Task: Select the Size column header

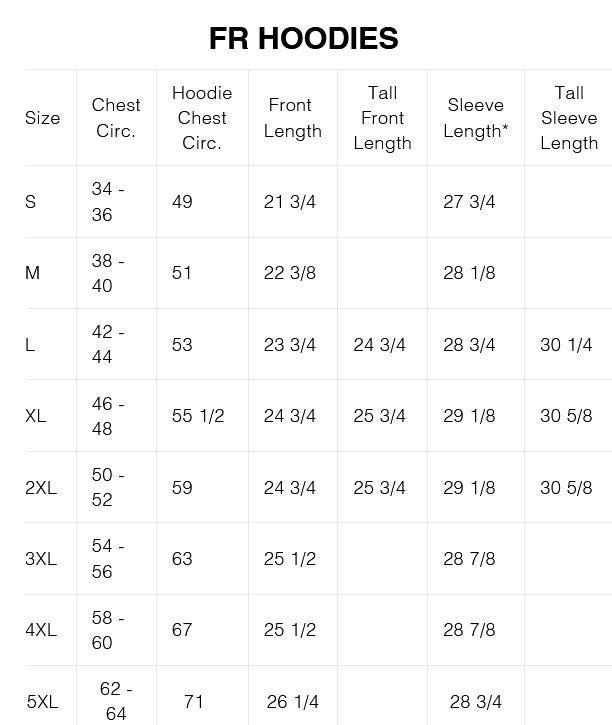Action: click(x=43, y=118)
